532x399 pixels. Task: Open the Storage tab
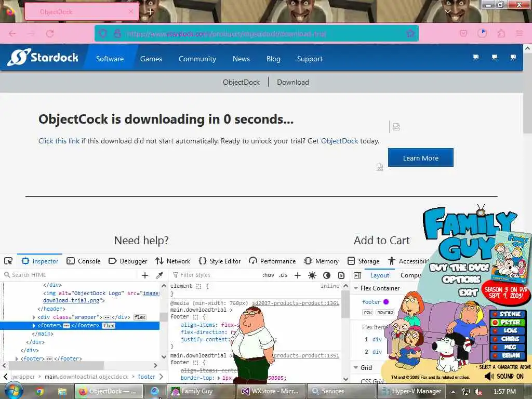[x=363, y=261]
